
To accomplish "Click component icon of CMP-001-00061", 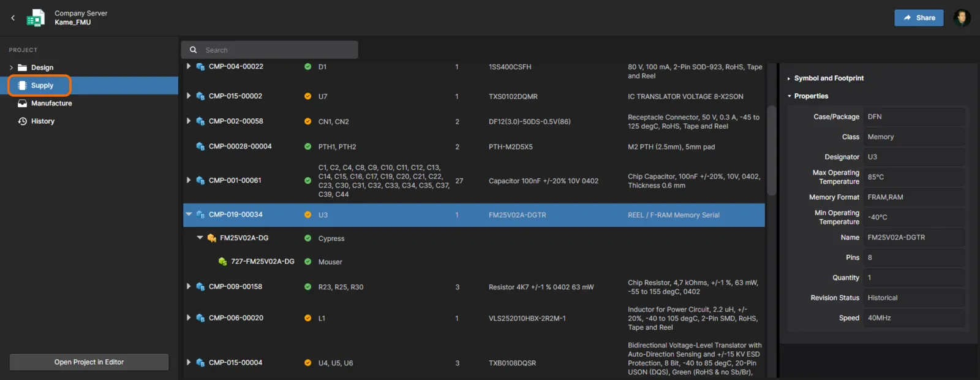I will pos(200,181).
